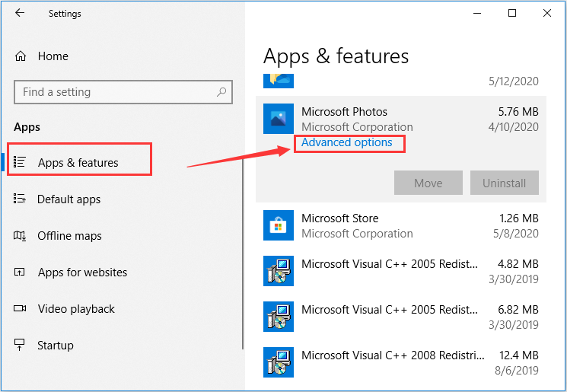Open Apps for websites page
This screenshot has height=392, width=567.
tap(82, 272)
